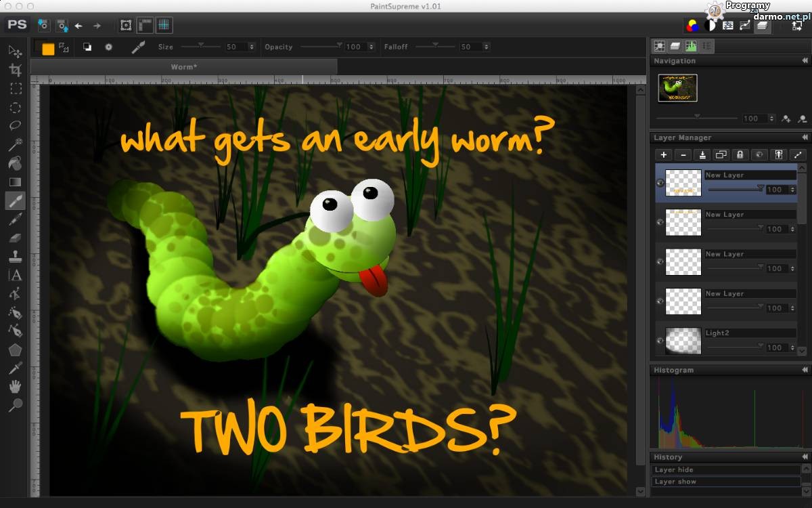This screenshot has width=812, height=508.
Task: Click the PS application menu button
Action: point(17,25)
